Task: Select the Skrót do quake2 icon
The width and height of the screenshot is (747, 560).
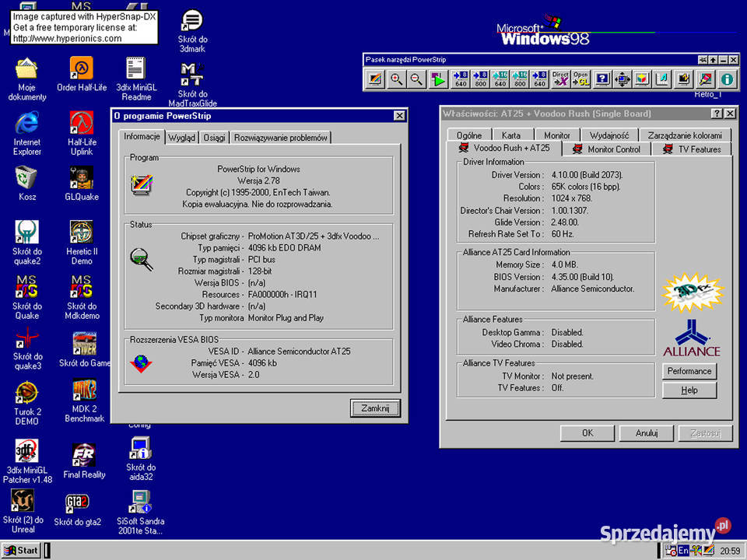Action: coord(26,243)
